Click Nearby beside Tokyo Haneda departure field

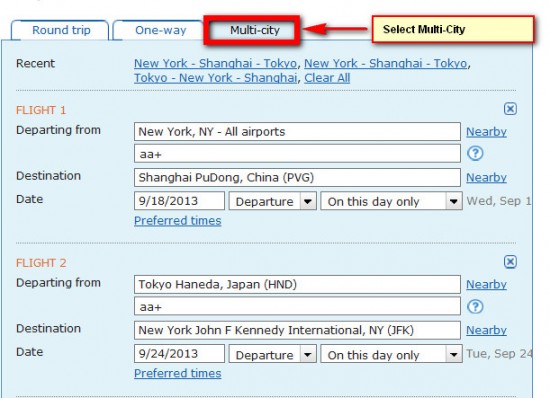click(486, 284)
